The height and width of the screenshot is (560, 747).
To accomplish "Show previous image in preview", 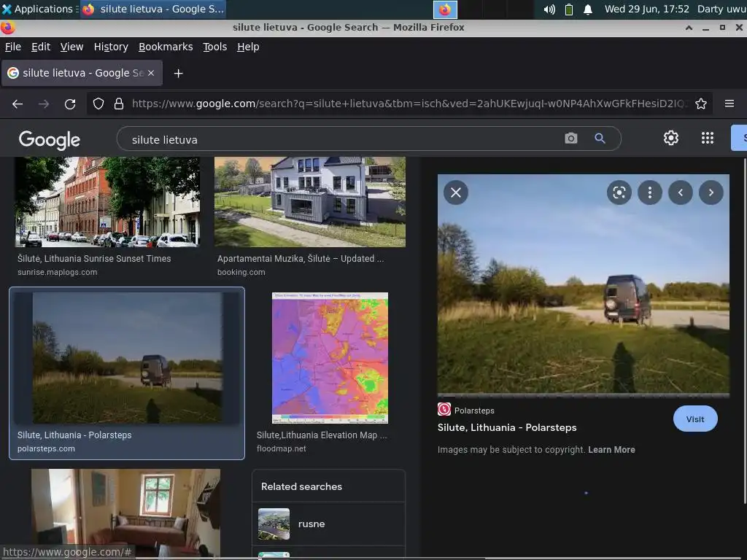I will point(681,192).
